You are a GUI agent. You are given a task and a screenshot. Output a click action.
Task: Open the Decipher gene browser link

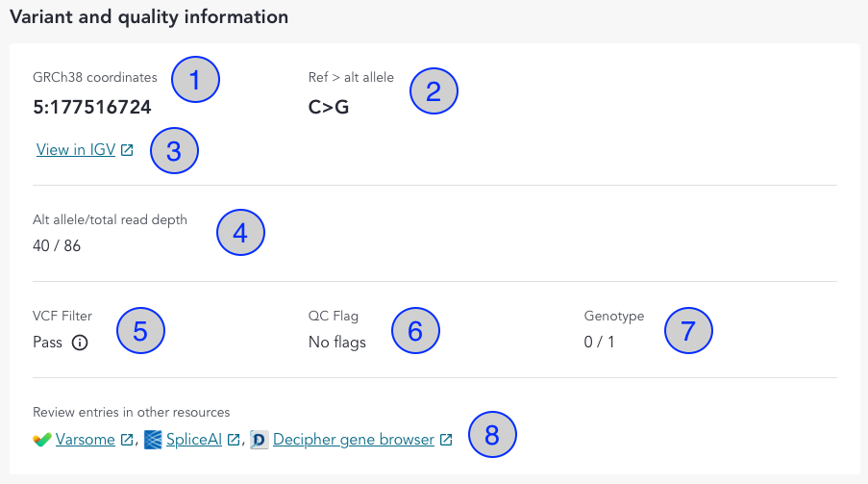[354, 440]
